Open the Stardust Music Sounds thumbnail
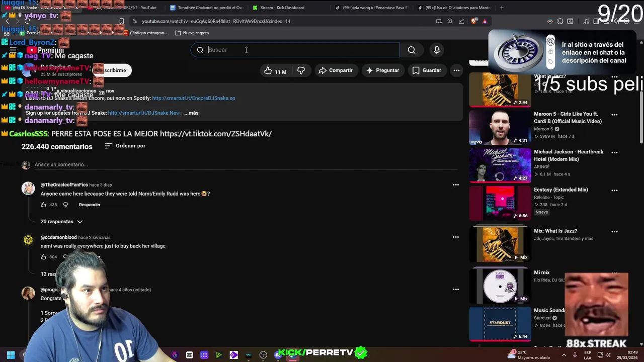The width and height of the screenshot is (644, 362). tap(500, 324)
